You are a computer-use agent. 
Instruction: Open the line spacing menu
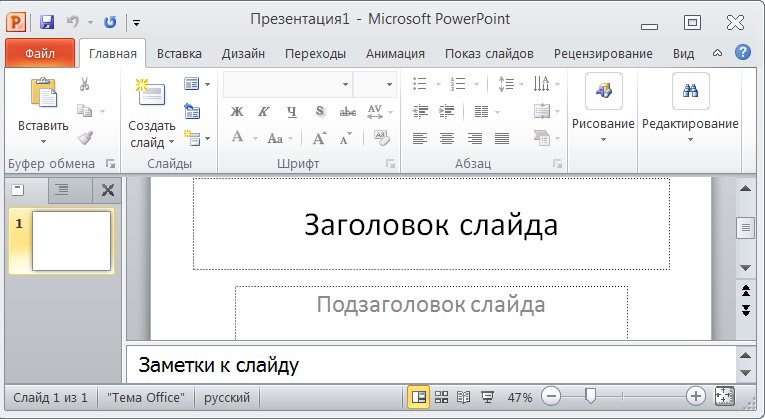[510, 84]
